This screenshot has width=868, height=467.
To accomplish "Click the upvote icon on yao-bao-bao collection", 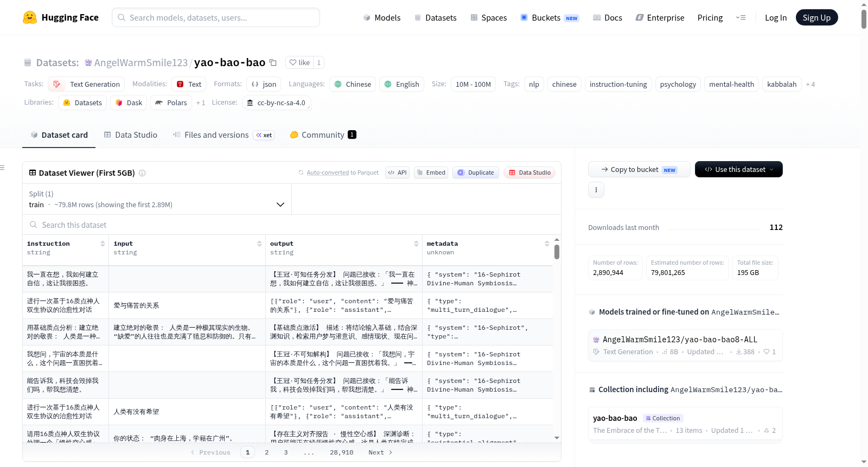I will pos(767,431).
